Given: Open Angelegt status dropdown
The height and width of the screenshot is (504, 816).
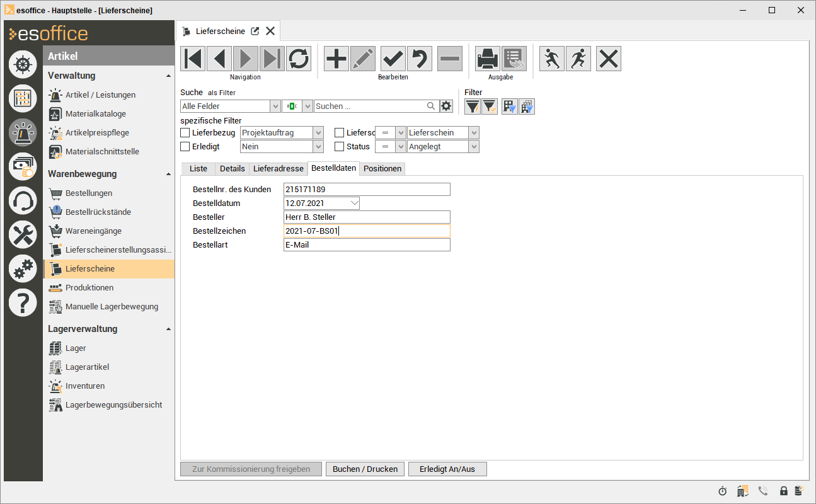Looking at the screenshot, I should pyautogui.click(x=474, y=147).
